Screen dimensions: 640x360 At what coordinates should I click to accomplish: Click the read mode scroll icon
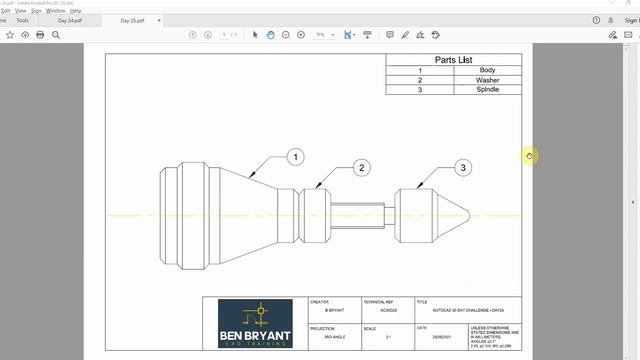pos(367,35)
